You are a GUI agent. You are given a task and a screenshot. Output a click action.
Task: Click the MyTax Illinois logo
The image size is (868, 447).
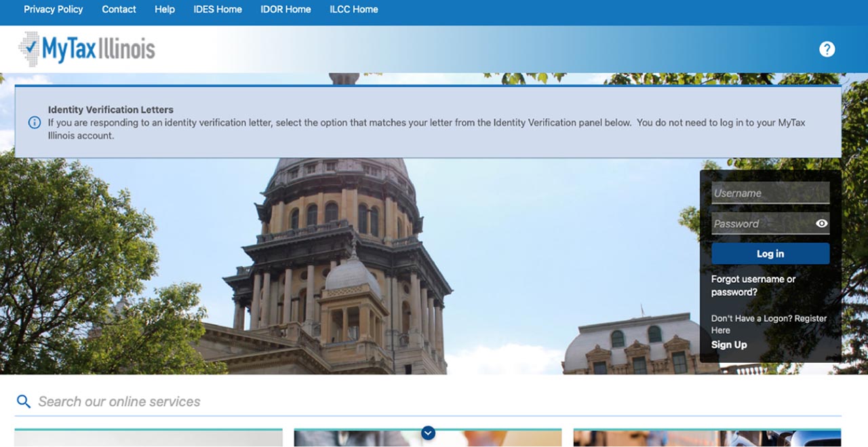point(87,48)
